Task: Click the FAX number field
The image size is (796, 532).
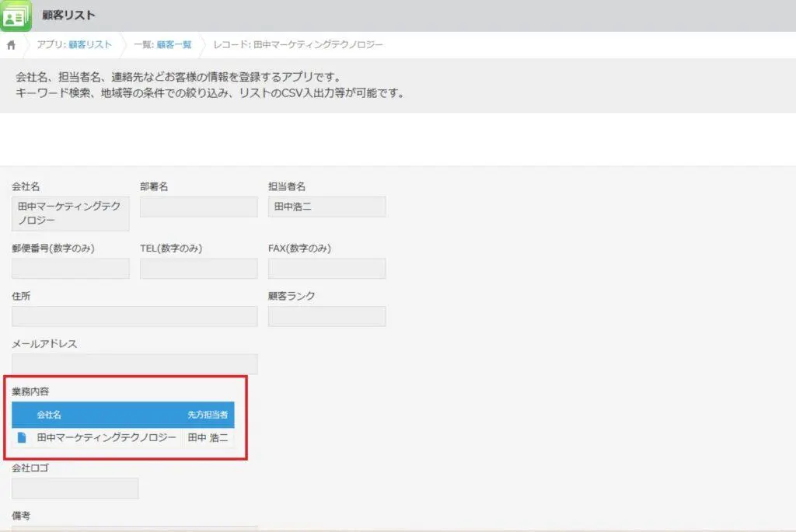Action: point(326,269)
